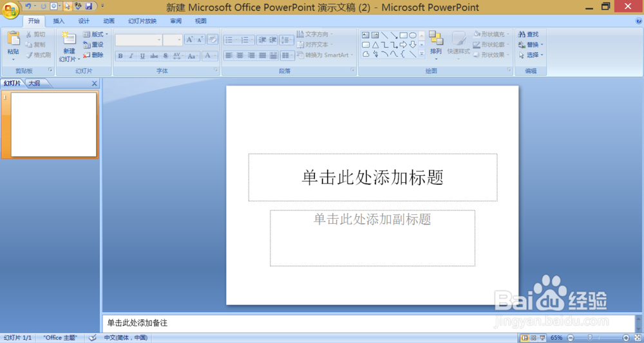Open the Microsoft Office Help icon
Screen dimensions: 644x343
tap(639, 21)
